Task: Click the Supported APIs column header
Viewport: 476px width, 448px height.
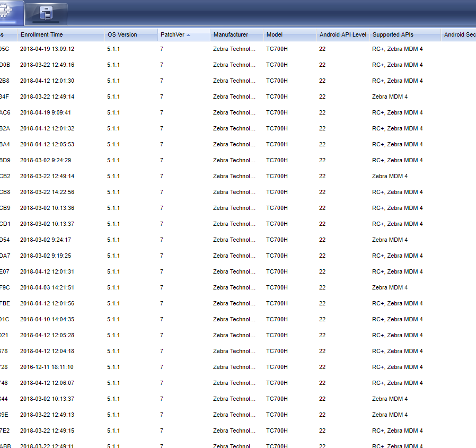Action: pyautogui.click(x=393, y=34)
